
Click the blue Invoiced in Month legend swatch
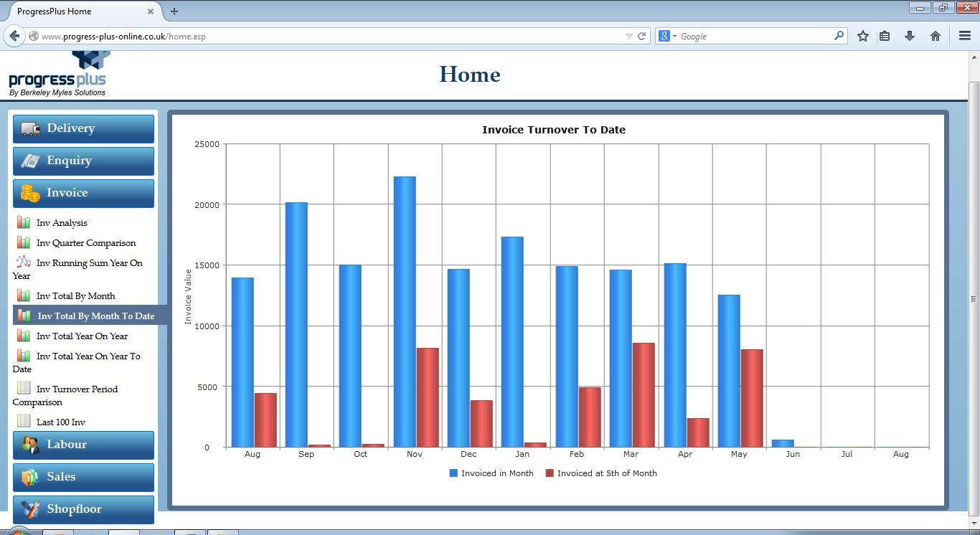[x=453, y=473]
